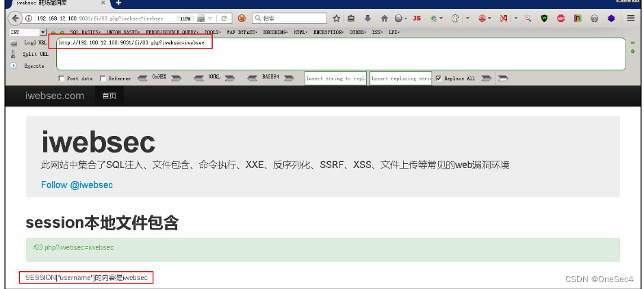
Task: Click Execute in HackBar
Action: [x=34, y=66]
